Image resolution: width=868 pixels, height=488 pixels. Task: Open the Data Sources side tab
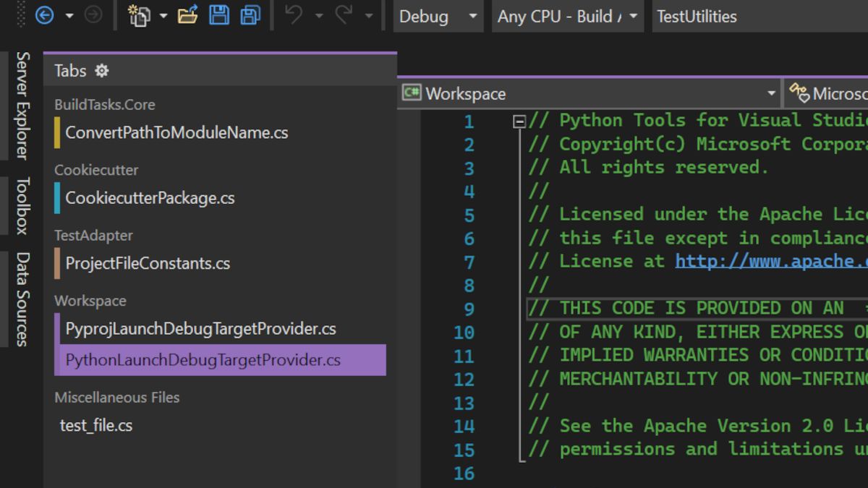(22, 299)
